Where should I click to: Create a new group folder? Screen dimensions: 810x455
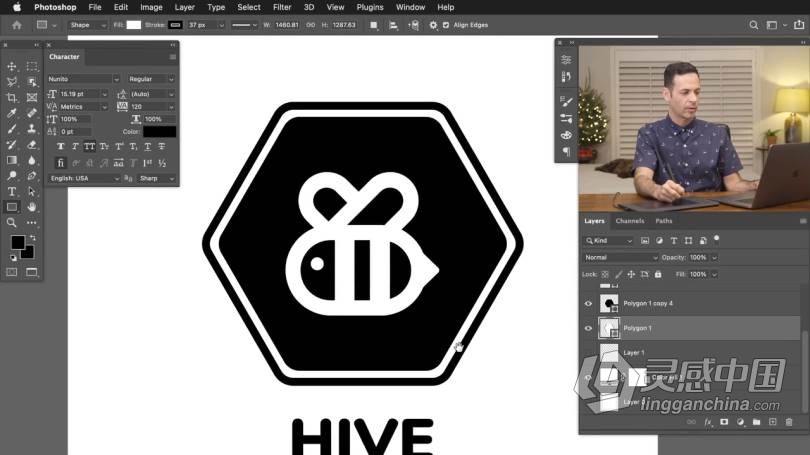(756, 422)
